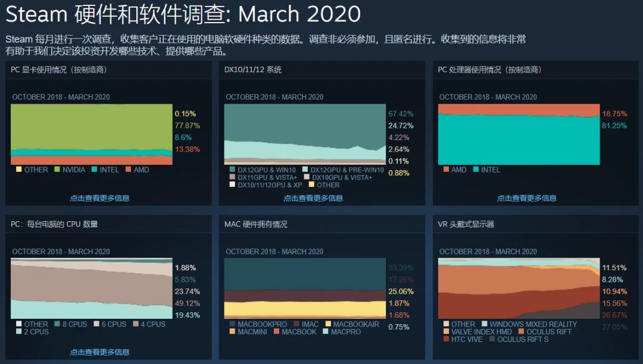
Task: Click the 11.51% value in VR panel
Action: (x=614, y=268)
